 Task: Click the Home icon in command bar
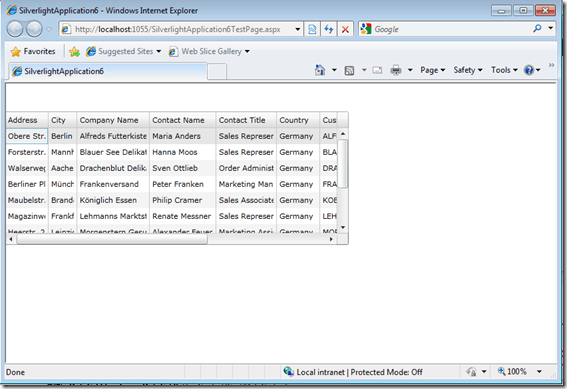[x=320, y=70]
